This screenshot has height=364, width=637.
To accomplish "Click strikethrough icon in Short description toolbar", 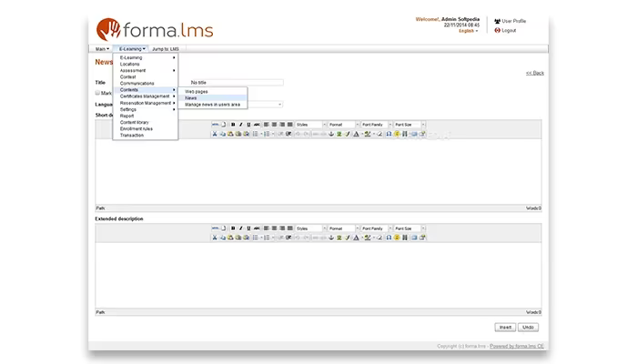I will tap(257, 125).
